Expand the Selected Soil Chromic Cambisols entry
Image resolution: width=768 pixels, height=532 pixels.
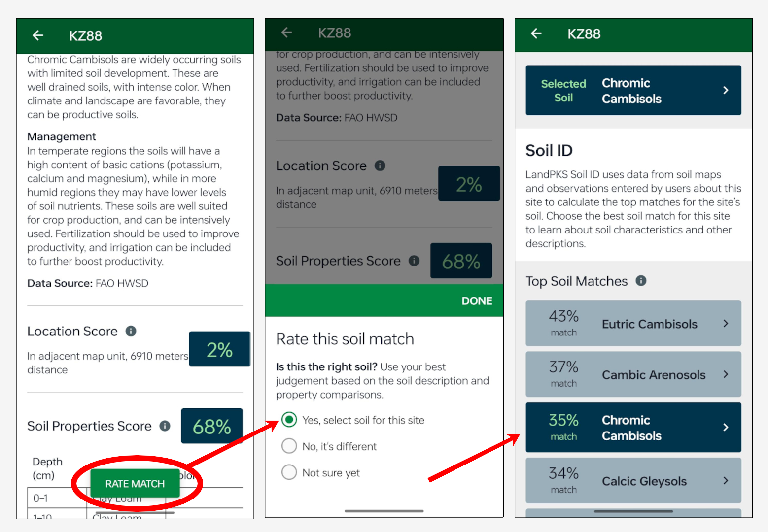[633, 90]
